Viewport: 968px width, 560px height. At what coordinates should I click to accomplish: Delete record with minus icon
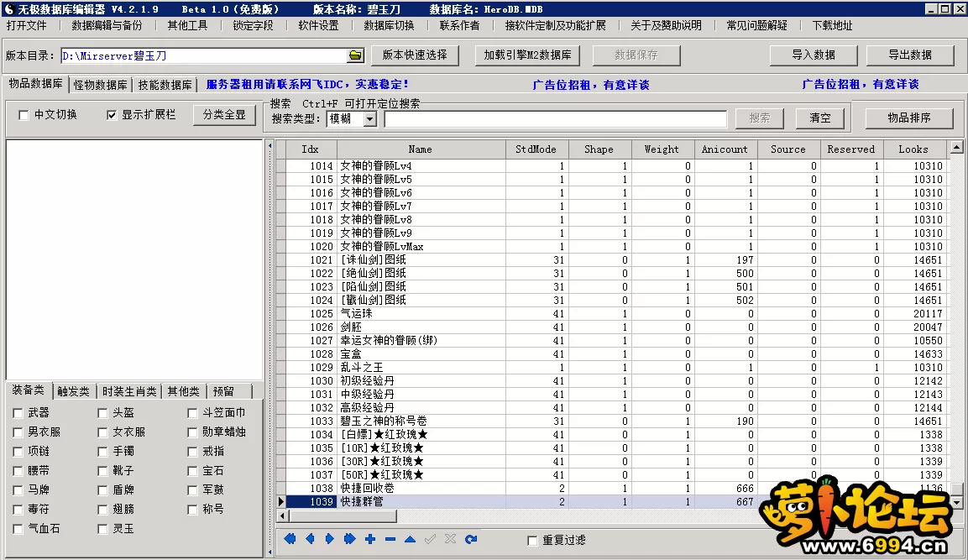[x=390, y=539]
